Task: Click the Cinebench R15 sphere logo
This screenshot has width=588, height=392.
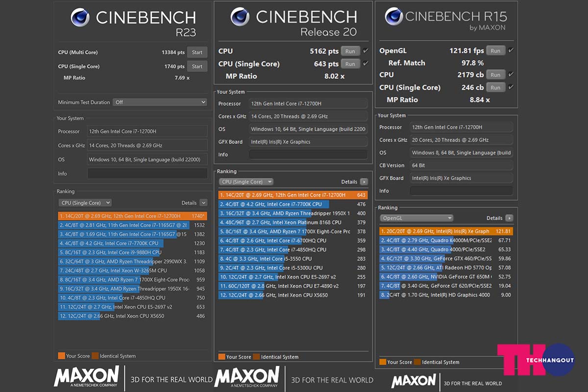Action: [394, 16]
